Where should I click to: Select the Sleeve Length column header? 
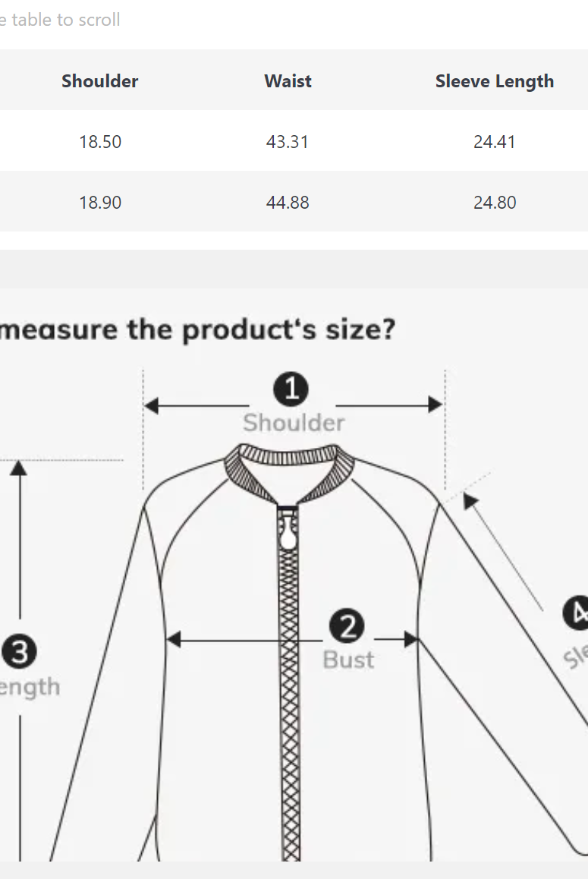494,81
